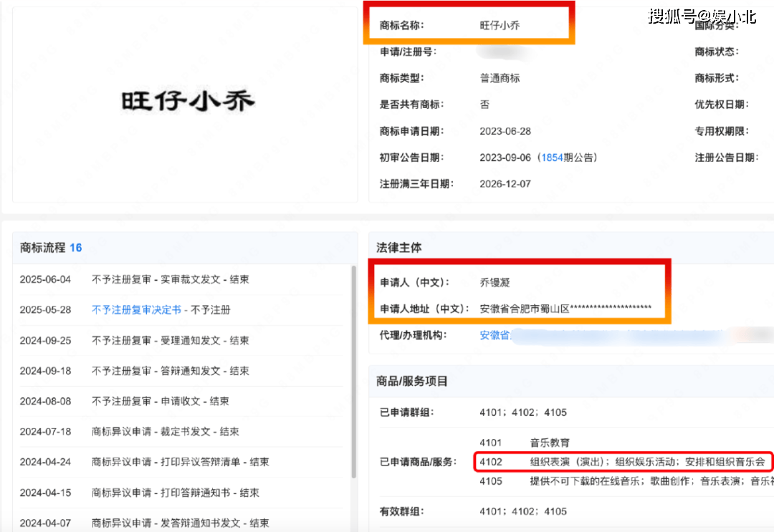Screen dimensions: 774x532
Task: Click the applicant name 乔镘凝
Action: coord(494,283)
